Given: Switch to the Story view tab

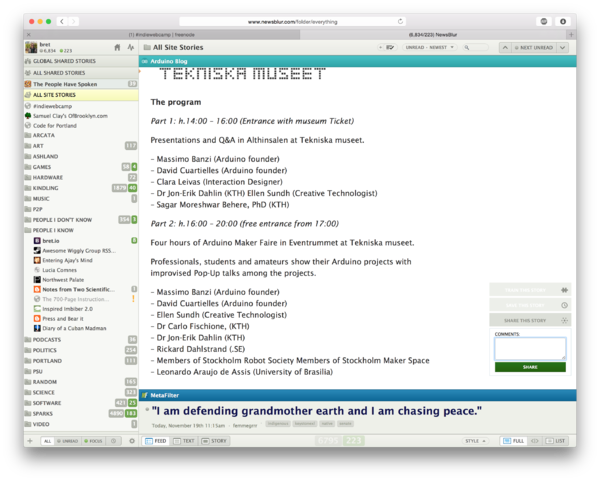Looking at the screenshot, I should click(x=214, y=441).
